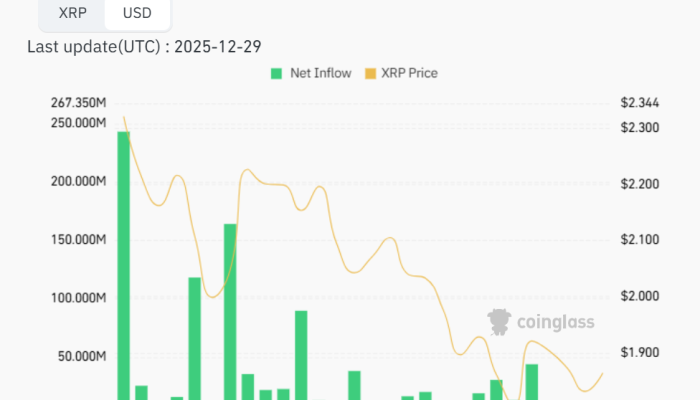Open the coinglass watermark text link
Viewport: 700px width, 400px height.
pos(555,322)
